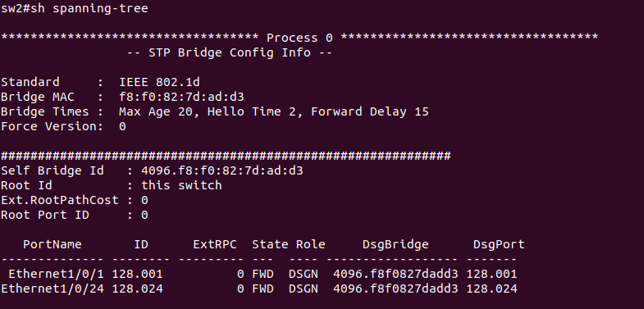Click the Ethernet1/0/1 port name
Viewport: 644px width, 309px height.
pos(57,274)
